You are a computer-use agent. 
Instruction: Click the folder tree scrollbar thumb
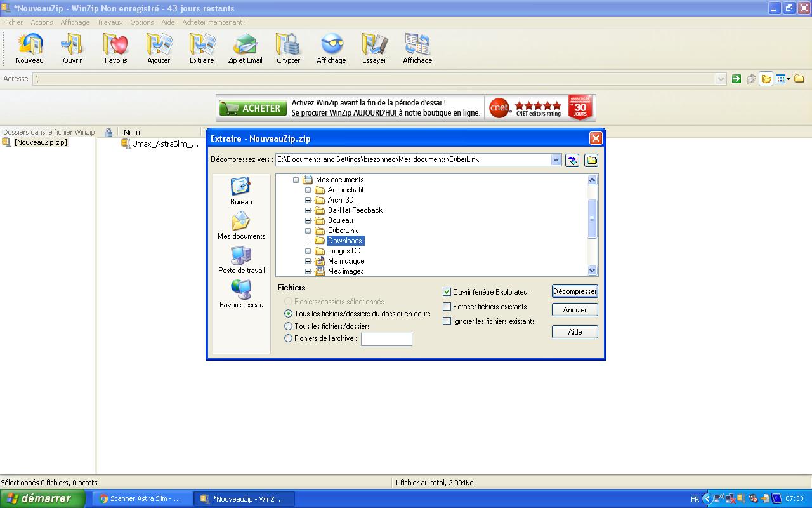593,218
